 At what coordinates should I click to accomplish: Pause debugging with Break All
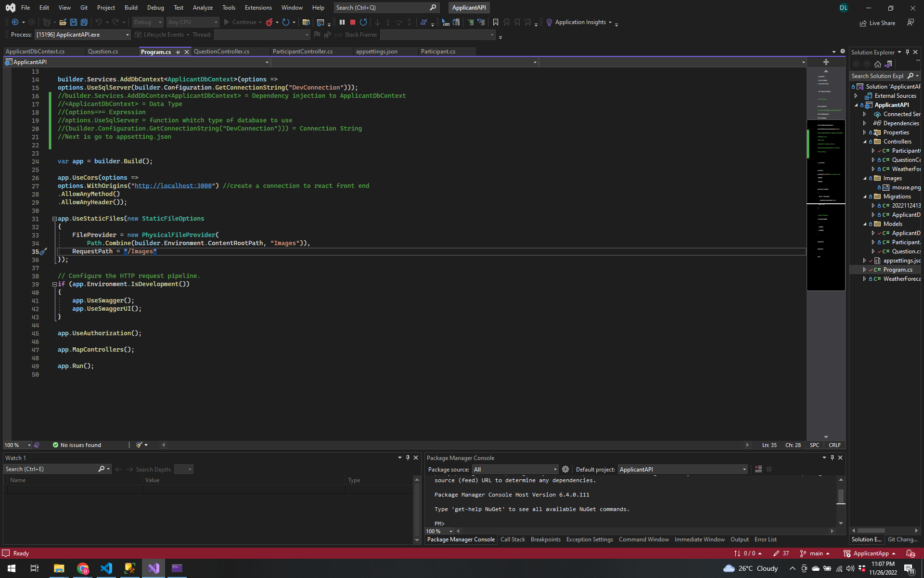click(x=342, y=22)
